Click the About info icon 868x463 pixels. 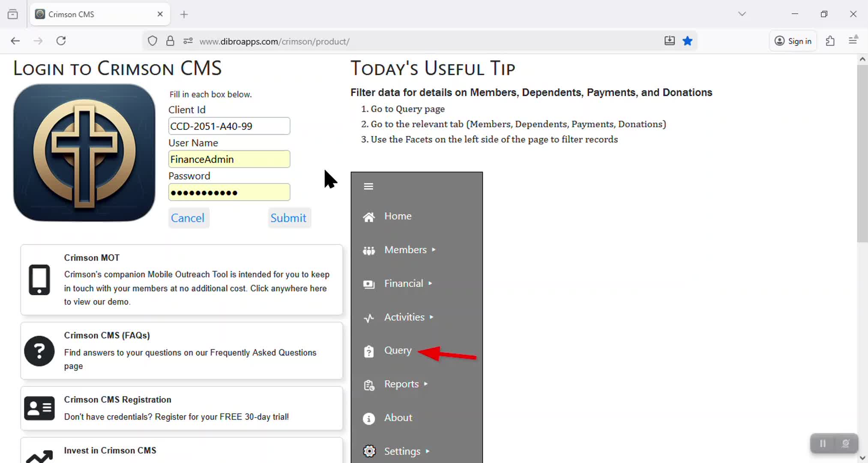[368, 418]
